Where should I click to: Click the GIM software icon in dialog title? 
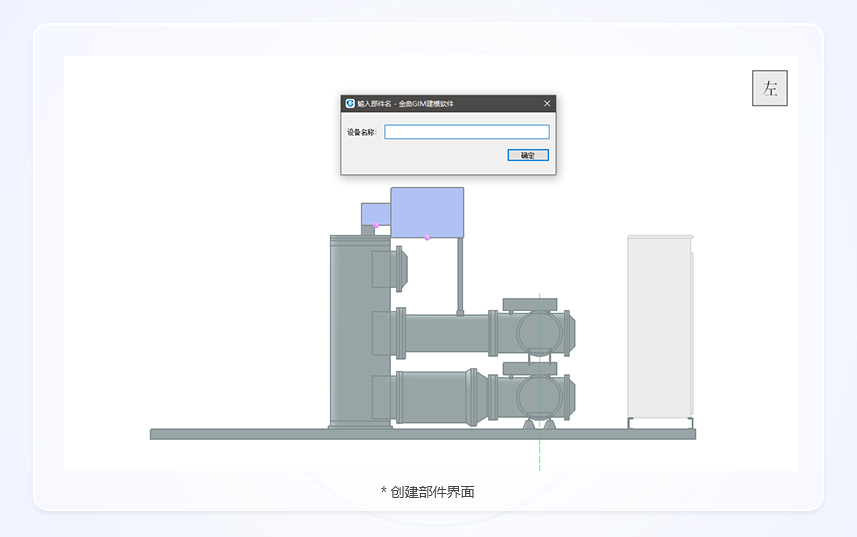[x=350, y=103]
